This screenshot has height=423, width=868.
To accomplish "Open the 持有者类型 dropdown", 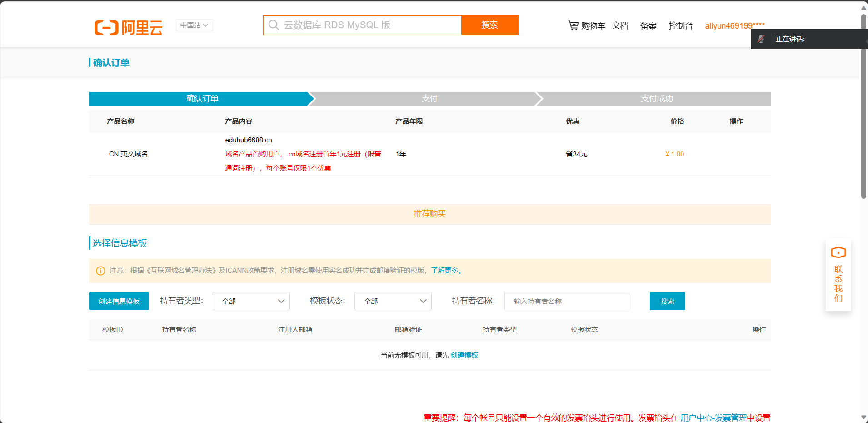I will (251, 301).
